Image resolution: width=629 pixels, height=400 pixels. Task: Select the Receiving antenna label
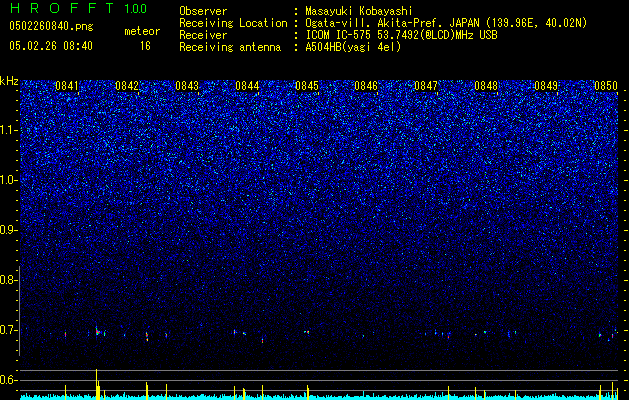pos(230,47)
